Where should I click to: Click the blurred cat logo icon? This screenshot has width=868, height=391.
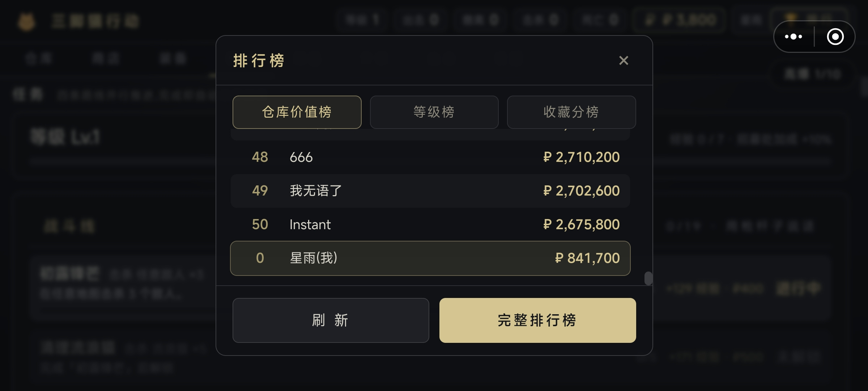tap(26, 21)
